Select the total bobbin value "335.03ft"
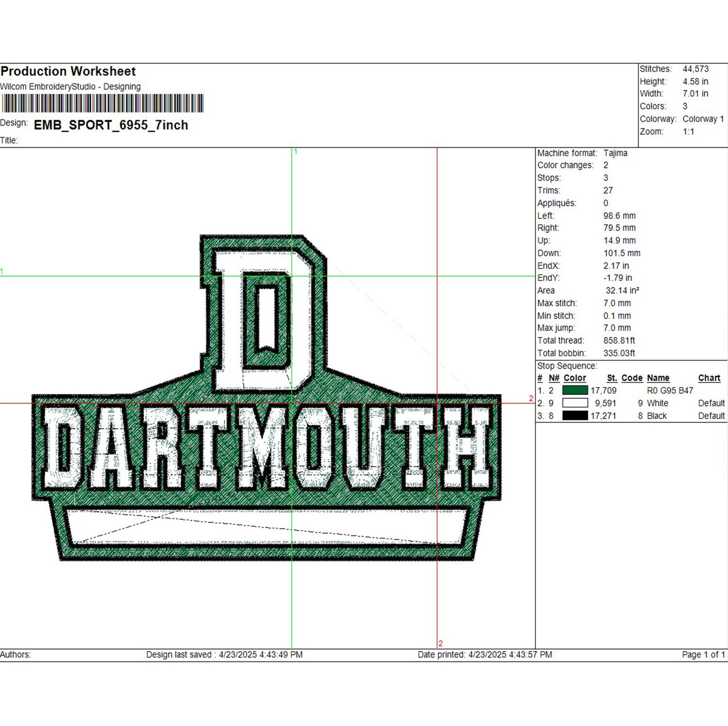The image size is (728, 726). (x=619, y=353)
